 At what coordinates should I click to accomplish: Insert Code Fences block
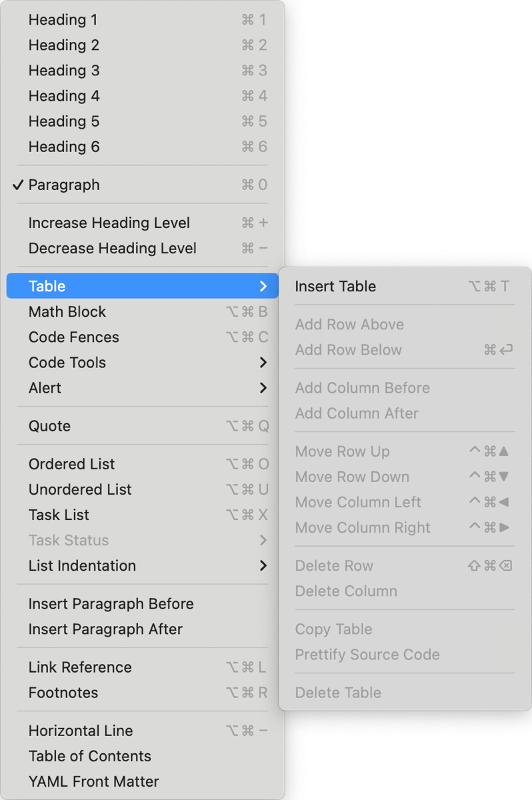click(74, 337)
